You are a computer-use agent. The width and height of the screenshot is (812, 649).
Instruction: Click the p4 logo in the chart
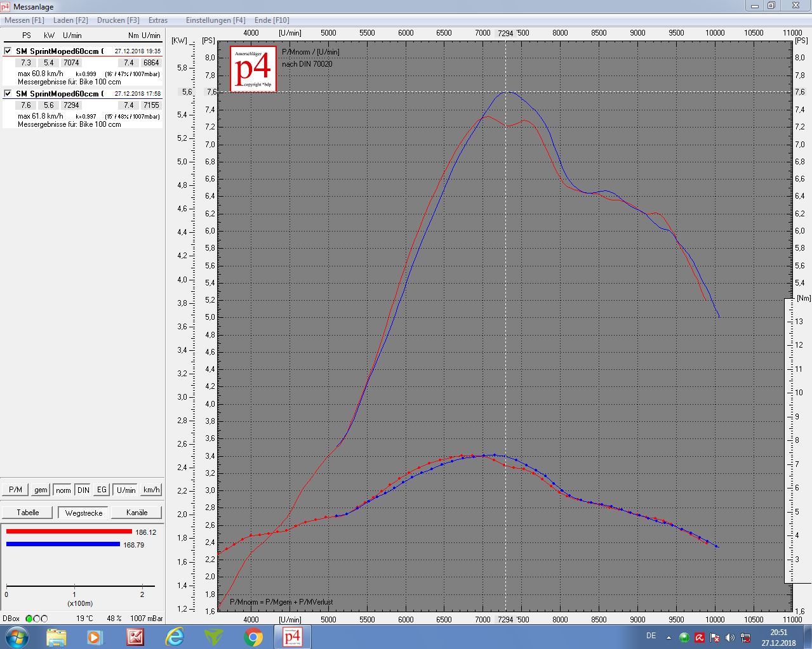[x=253, y=69]
